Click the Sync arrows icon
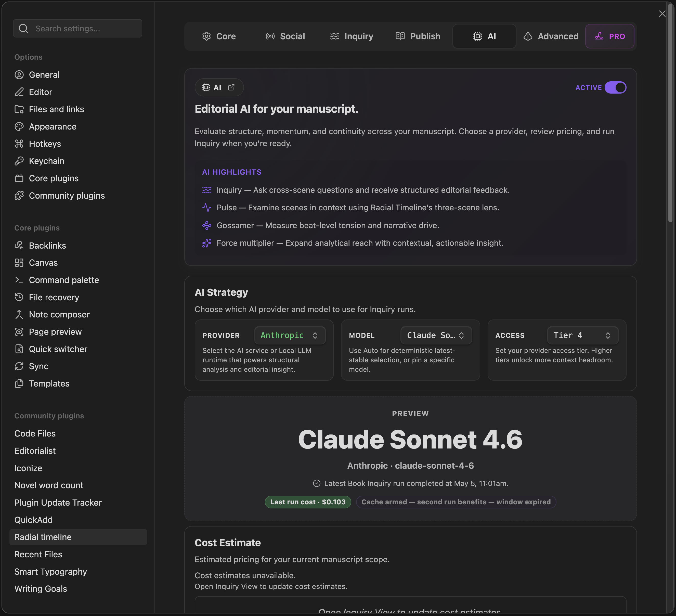 coord(19,366)
